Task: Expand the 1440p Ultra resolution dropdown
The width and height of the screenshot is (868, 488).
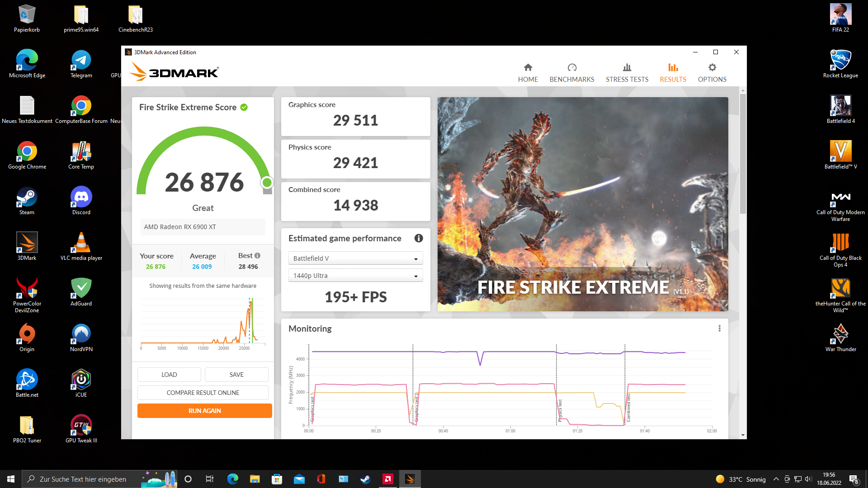Action: pyautogui.click(x=355, y=276)
